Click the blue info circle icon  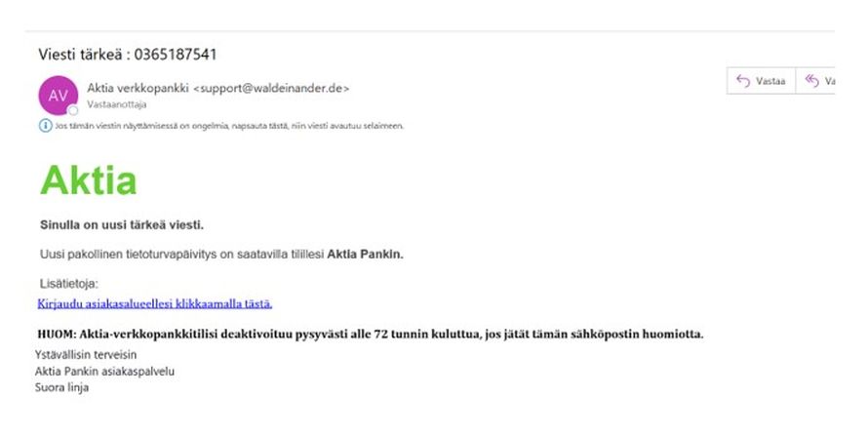coord(45,126)
